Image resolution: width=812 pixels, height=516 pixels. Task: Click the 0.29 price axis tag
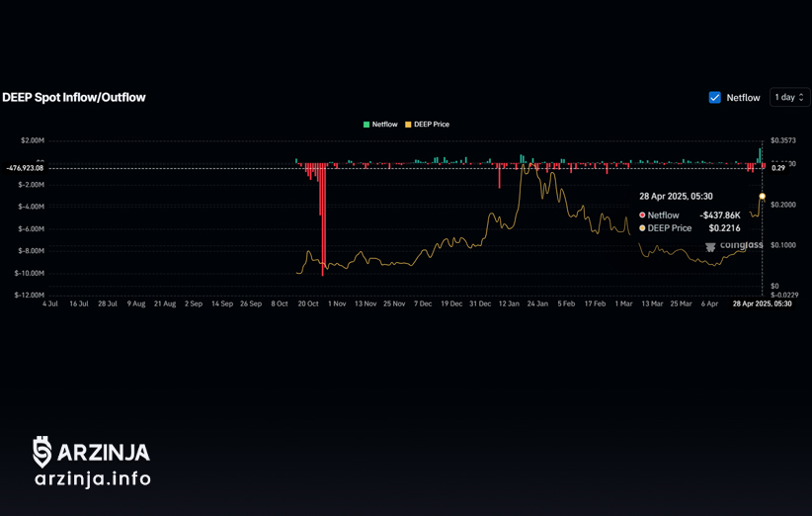tap(778, 168)
